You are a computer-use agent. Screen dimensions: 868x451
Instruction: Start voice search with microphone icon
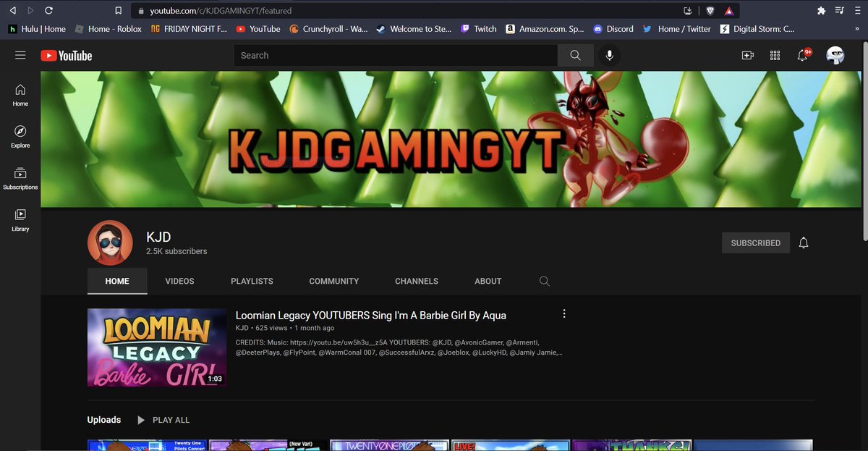click(610, 56)
